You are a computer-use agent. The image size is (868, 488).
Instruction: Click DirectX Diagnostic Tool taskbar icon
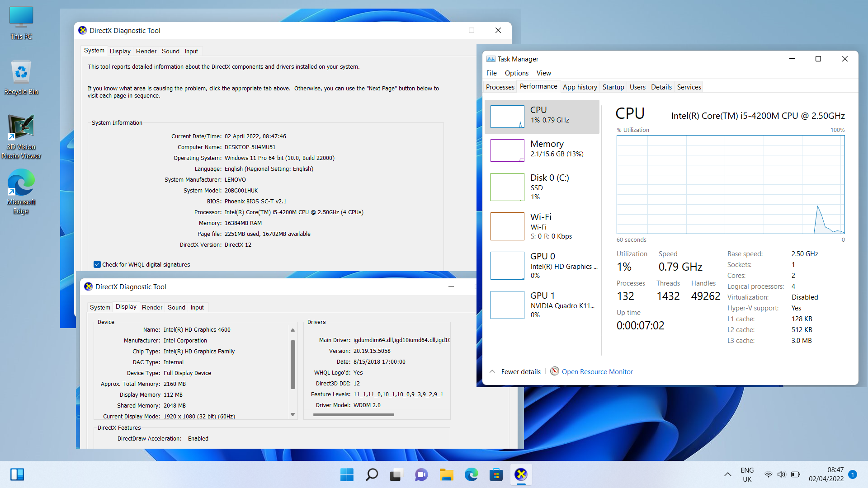[x=521, y=474]
